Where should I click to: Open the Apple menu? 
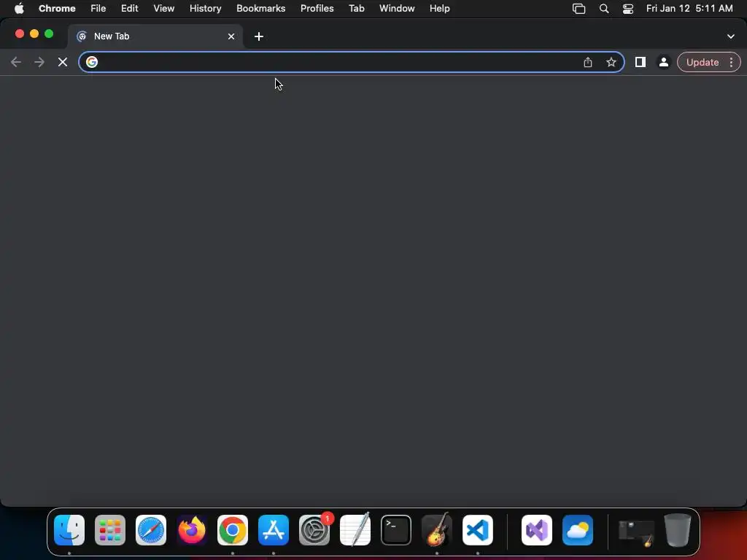19,9
